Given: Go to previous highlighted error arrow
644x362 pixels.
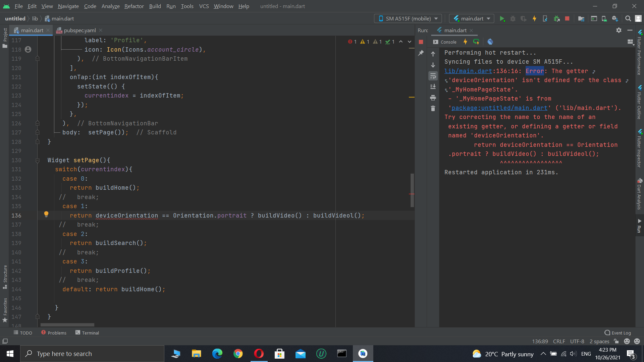Looking at the screenshot, I should click(x=401, y=42).
